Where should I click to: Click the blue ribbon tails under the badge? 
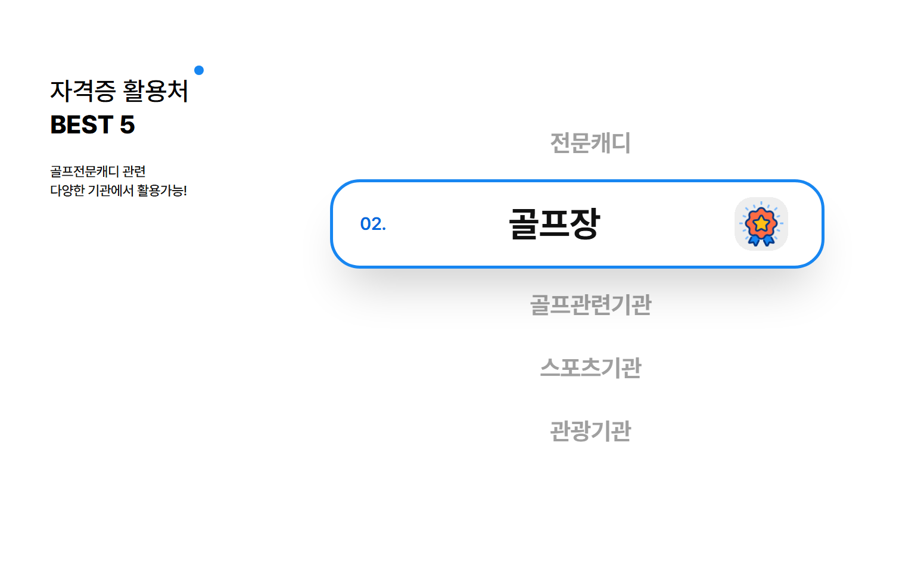point(761,240)
